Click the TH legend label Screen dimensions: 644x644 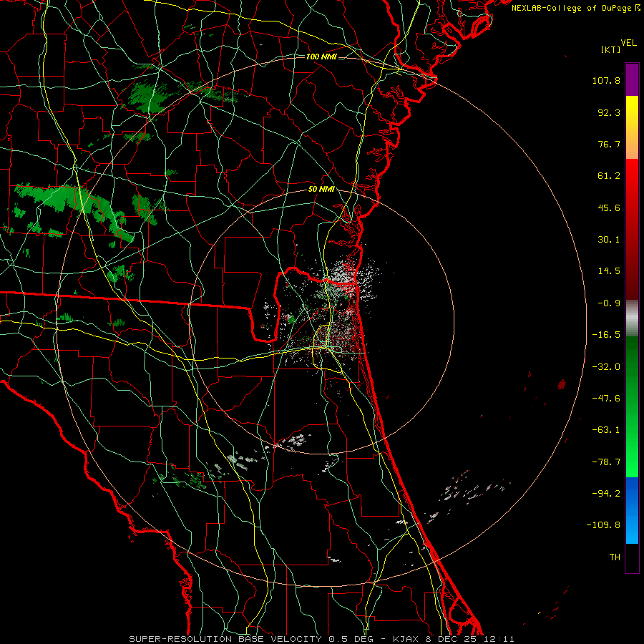[615, 557]
